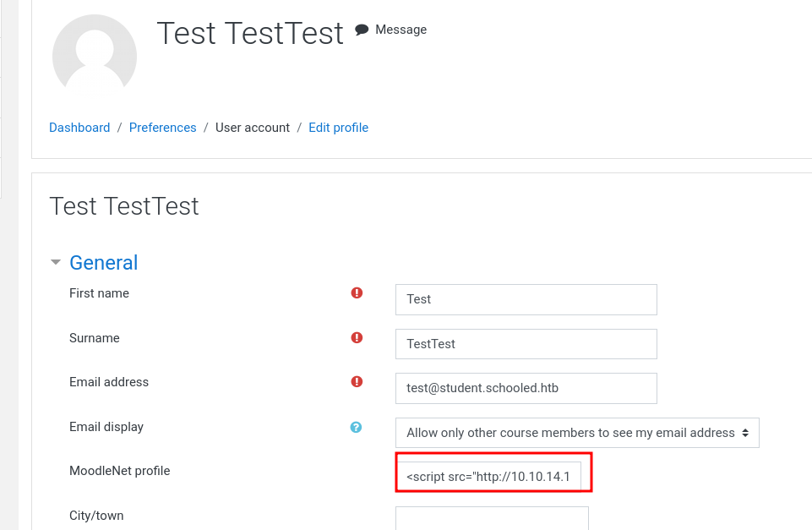Open the Email display dropdown
The height and width of the screenshot is (530, 812).
(x=577, y=433)
